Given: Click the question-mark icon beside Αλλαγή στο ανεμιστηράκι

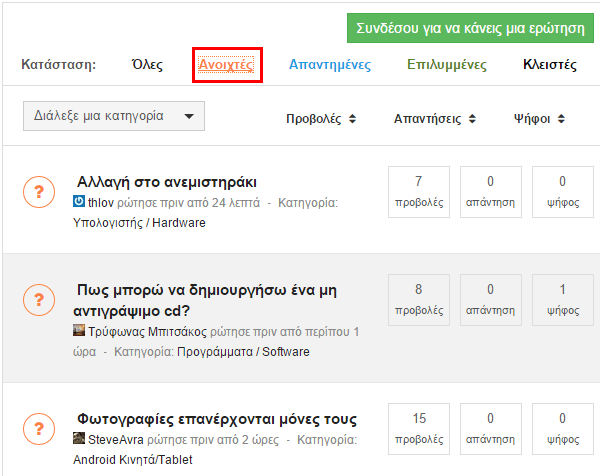Looking at the screenshot, I should coord(39,192).
